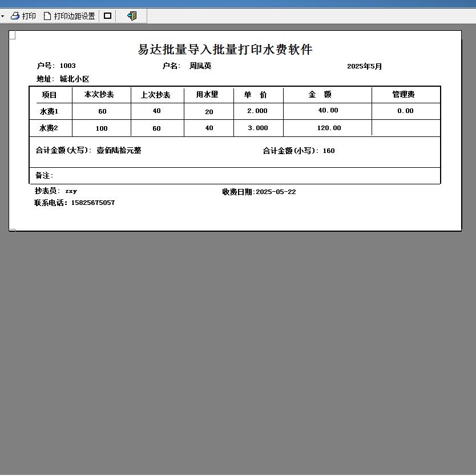476x476 pixels.
Task: Click the 本次抄表 column header
Action: [x=99, y=94]
